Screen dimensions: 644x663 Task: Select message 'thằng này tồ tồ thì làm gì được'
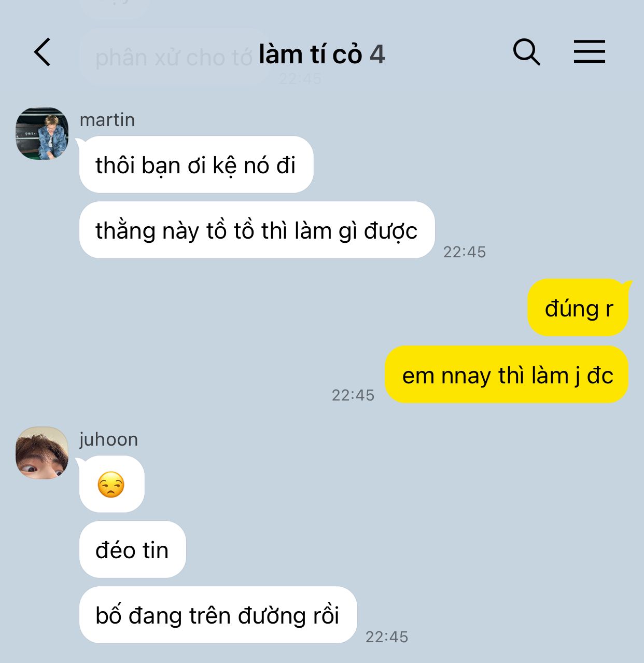[257, 230]
